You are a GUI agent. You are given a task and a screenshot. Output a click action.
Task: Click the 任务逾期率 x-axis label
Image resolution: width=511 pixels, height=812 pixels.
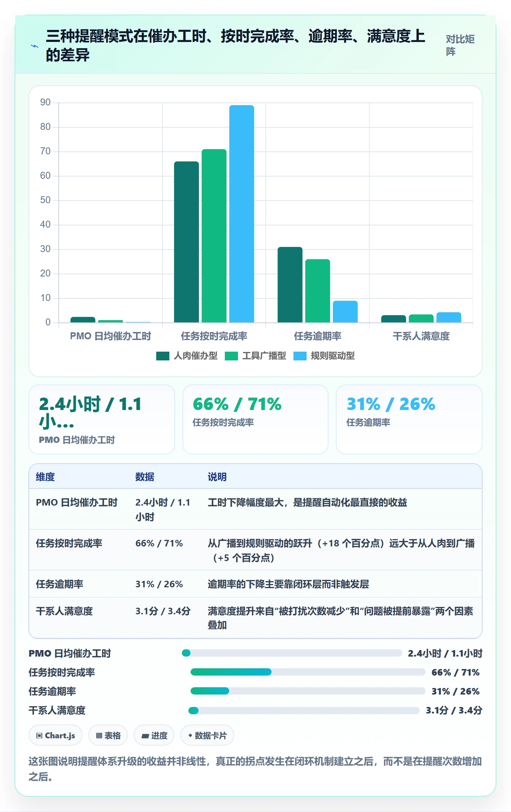pyautogui.click(x=318, y=336)
